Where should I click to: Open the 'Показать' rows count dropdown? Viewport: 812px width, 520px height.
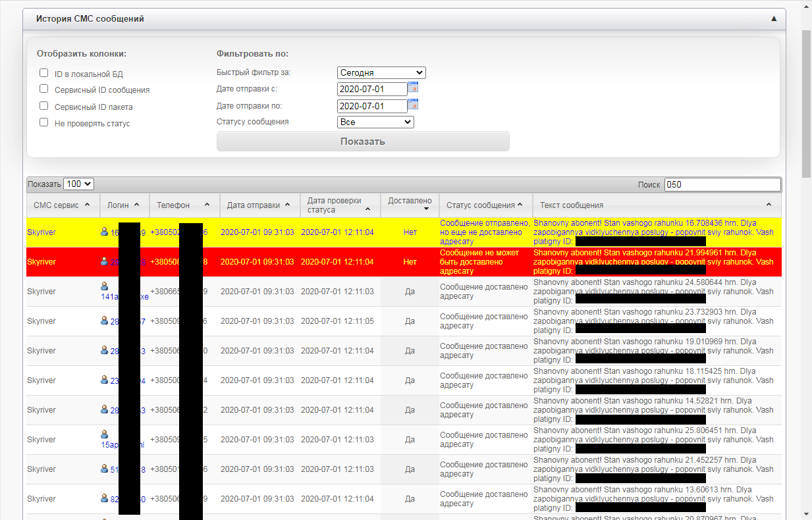(79, 184)
